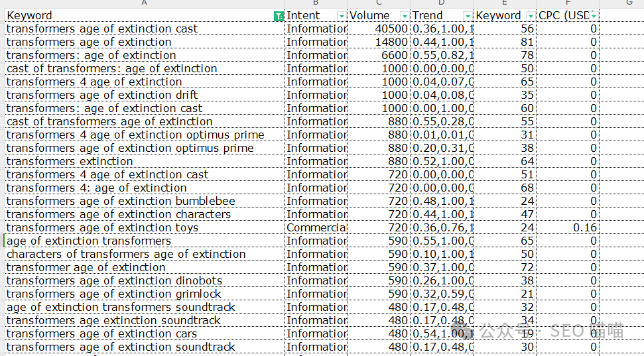644x356 pixels.
Task: Select the volume cell showing 40500
Action: click(379, 29)
